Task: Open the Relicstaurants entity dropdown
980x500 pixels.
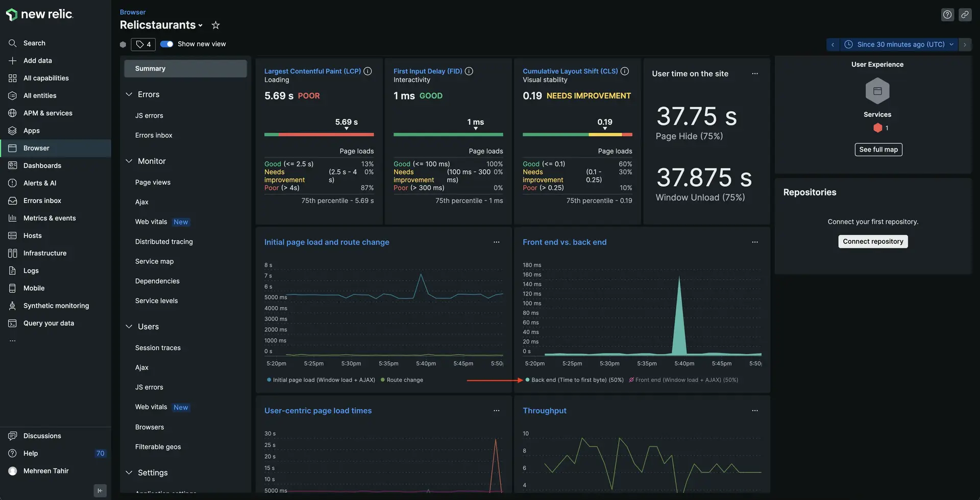Action: click(200, 26)
